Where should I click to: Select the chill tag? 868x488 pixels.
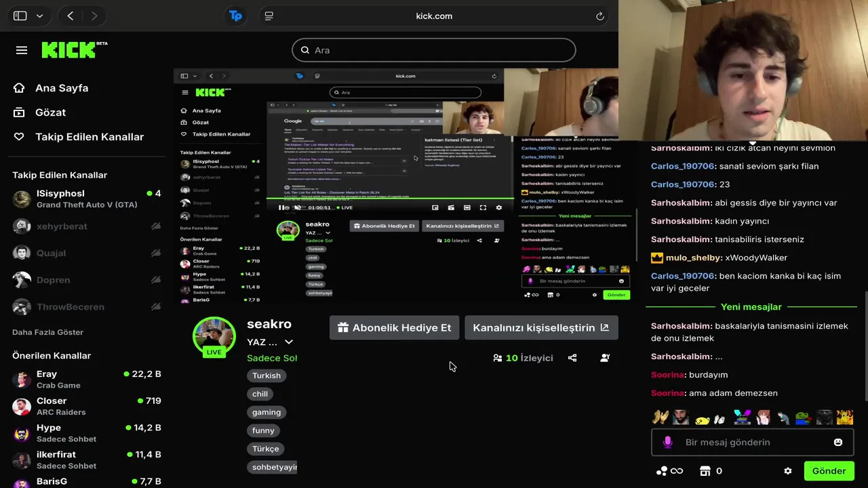tap(260, 394)
